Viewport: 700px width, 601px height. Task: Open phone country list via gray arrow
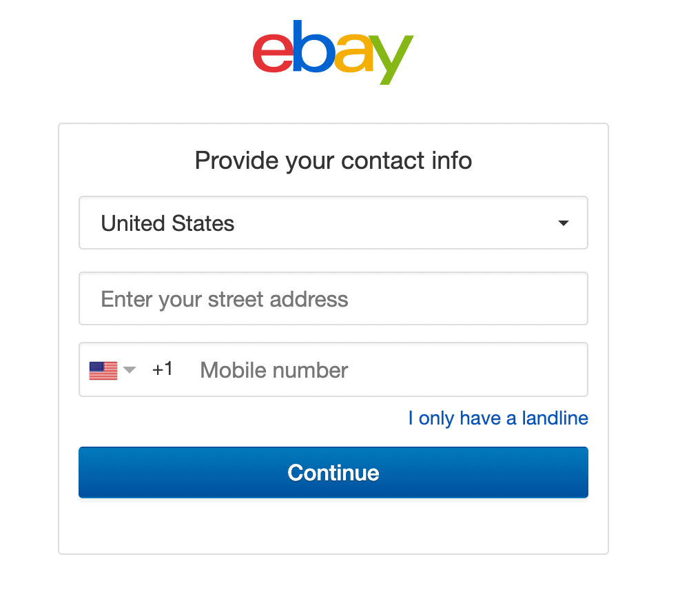pyautogui.click(x=130, y=369)
